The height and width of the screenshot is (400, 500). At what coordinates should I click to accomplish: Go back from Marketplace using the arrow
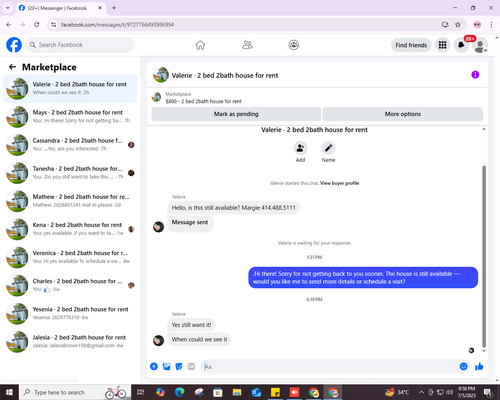(12, 67)
